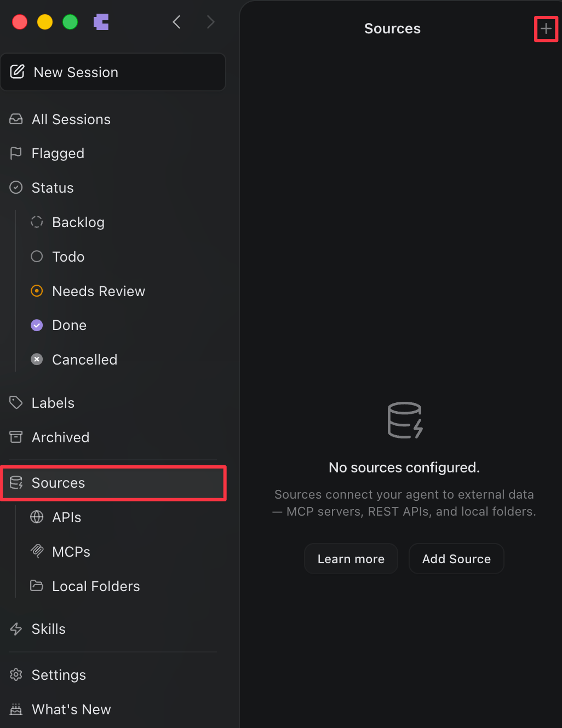Click the purple app logo in titlebar

pyautogui.click(x=101, y=22)
